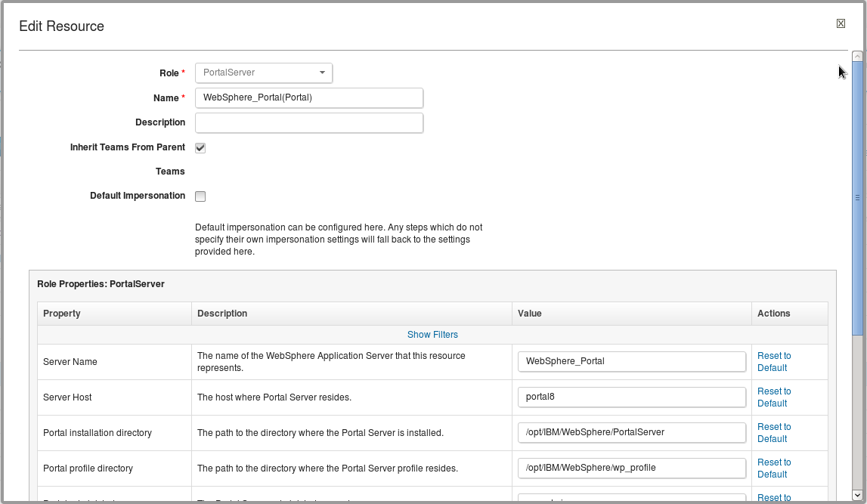The image size is (867, 504).
Task: Click the Property column header
Action: click(x=62, y=314)
